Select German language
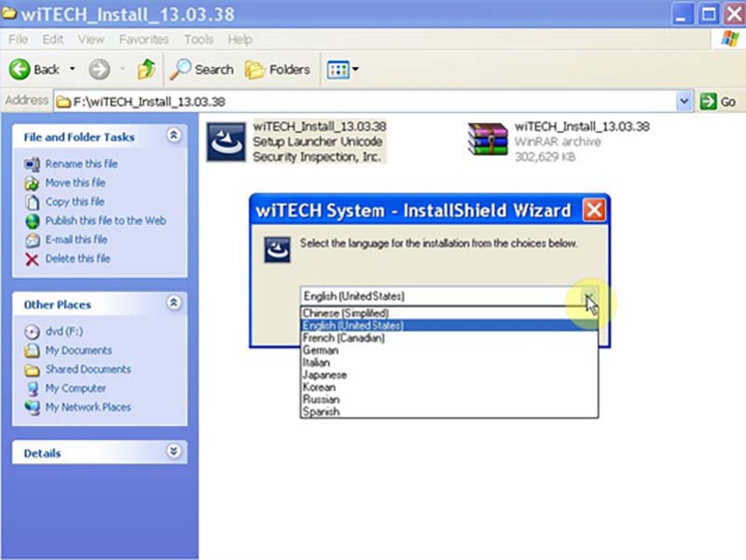The width and height of the screenshot is (746, 560). tap(449, 350)
